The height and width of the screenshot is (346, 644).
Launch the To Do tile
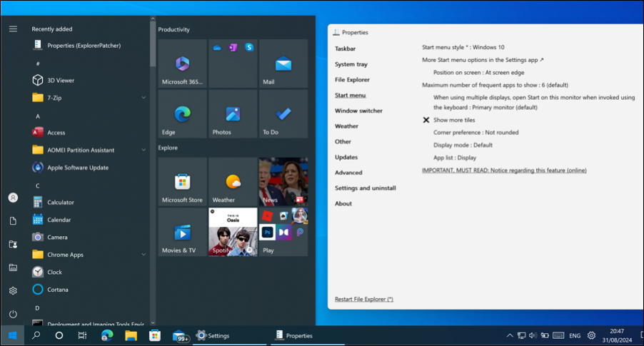tap(283, 114)
